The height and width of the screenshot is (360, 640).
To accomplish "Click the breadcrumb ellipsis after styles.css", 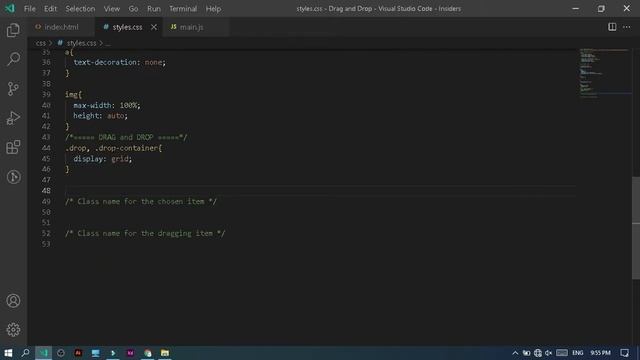I will 108,43.
